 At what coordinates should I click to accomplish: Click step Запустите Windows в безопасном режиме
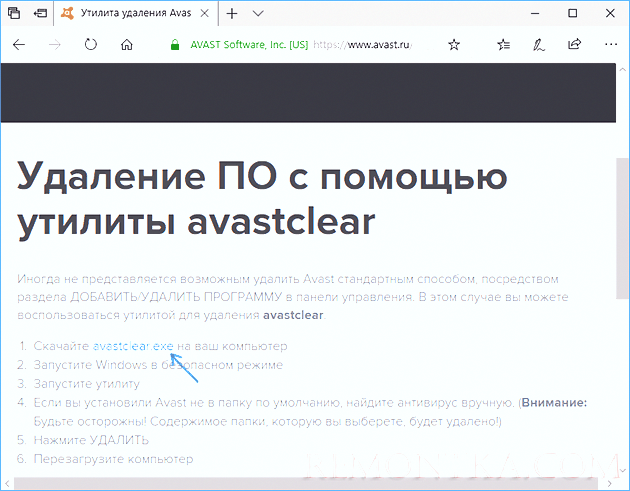click(x=158, y=365)
